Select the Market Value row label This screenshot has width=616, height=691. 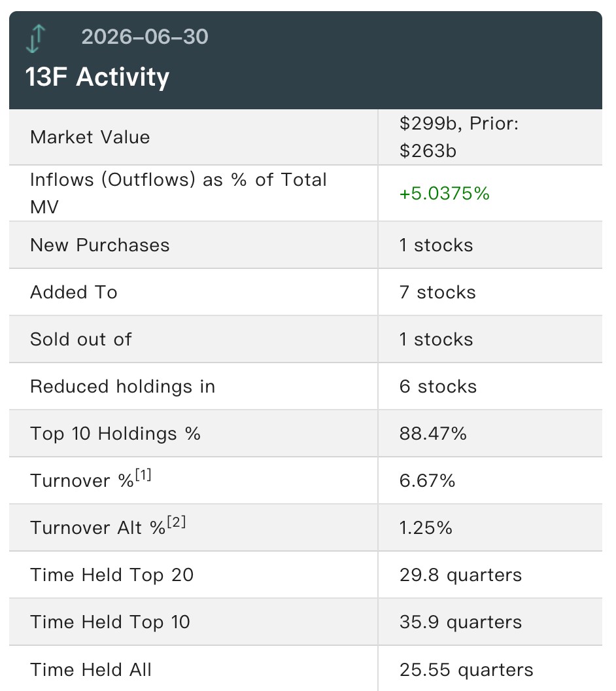(90, 137)
